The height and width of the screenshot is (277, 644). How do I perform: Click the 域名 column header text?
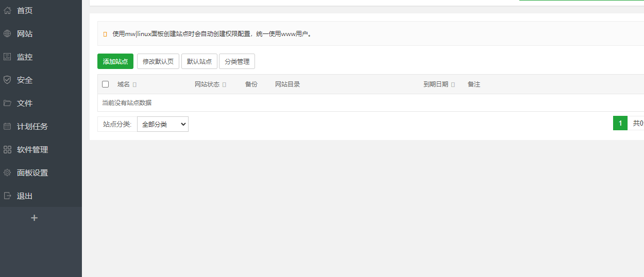pos(124,84)
